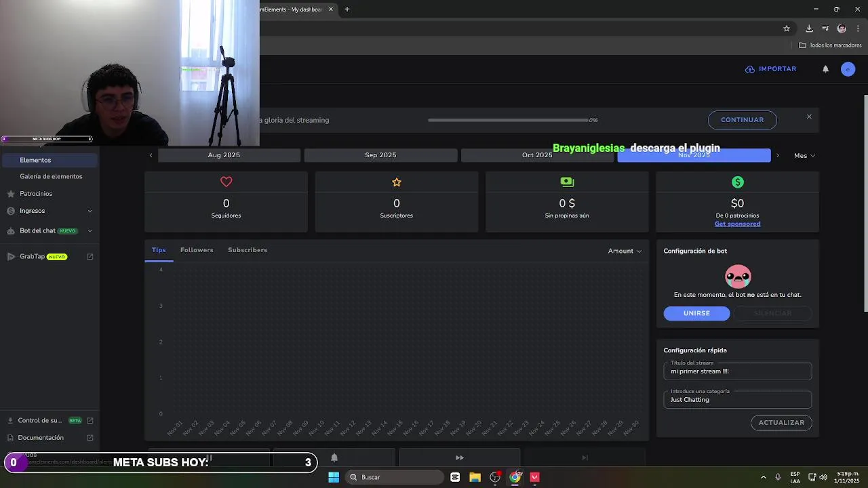The width and height of the screenshot is (868, 488).
Task: Open Bot del chat sidebar icon
Action: point(11,230)
